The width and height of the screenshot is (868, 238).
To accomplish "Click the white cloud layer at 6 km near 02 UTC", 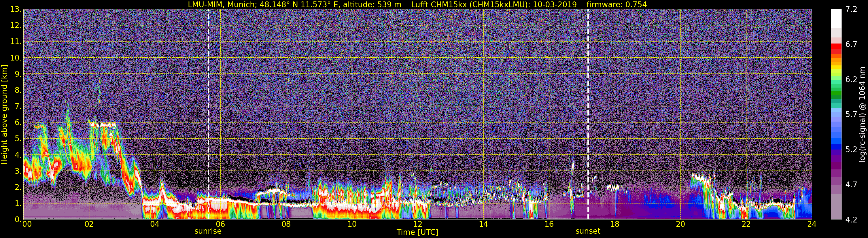I will point(103,124).
